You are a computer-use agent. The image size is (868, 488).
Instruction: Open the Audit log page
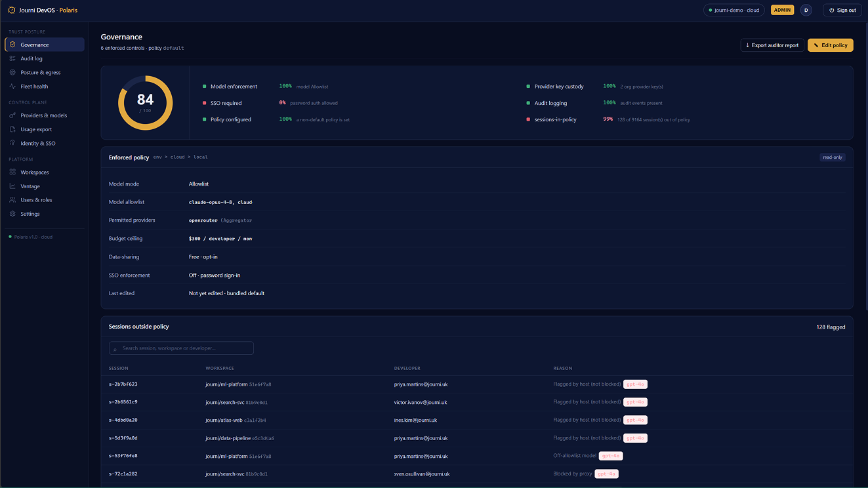tap(44, 58)
